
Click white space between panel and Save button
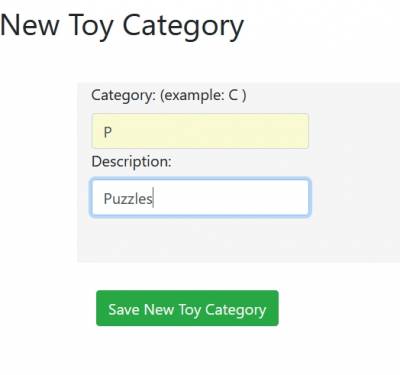[200, 276]
